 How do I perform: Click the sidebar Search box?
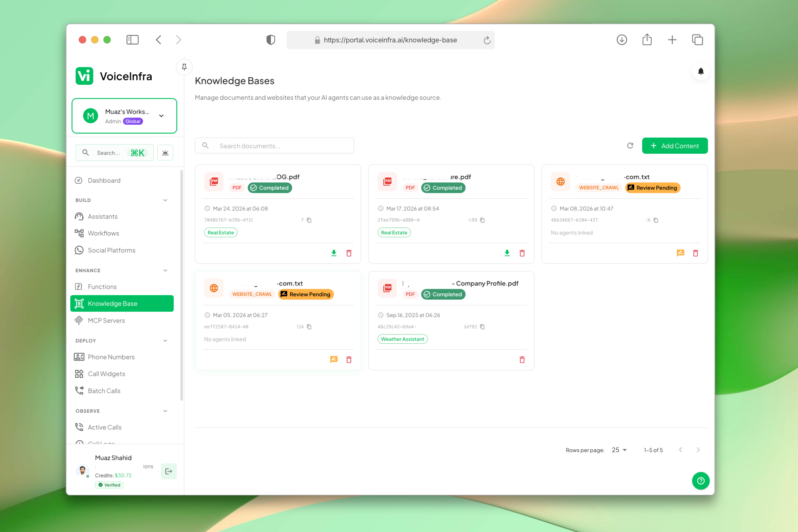[115, 153]
